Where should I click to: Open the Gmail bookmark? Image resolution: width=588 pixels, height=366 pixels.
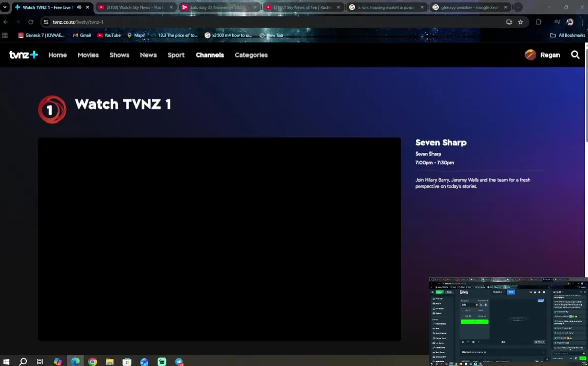(x=82, y=35)
